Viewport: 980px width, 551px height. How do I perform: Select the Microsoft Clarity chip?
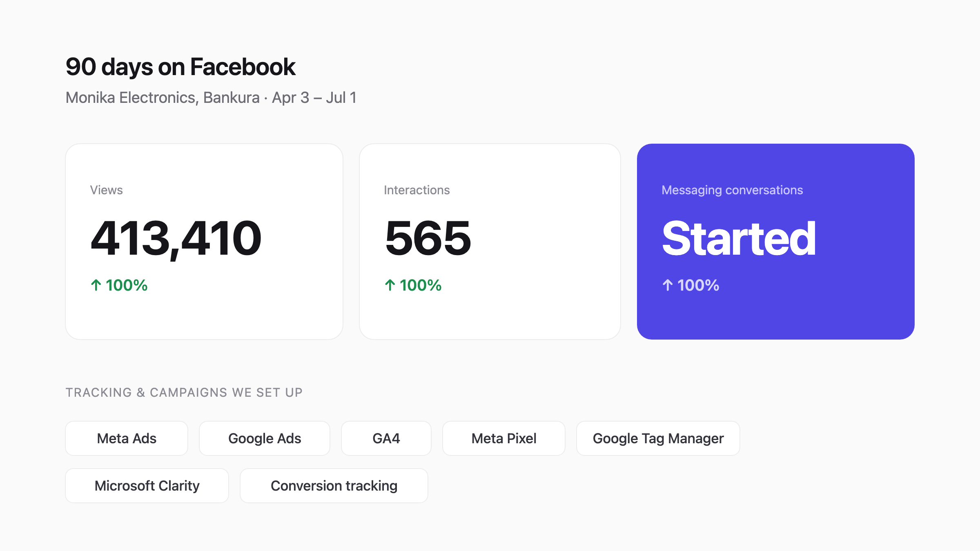pyautogui.click(x=147, y=486)
